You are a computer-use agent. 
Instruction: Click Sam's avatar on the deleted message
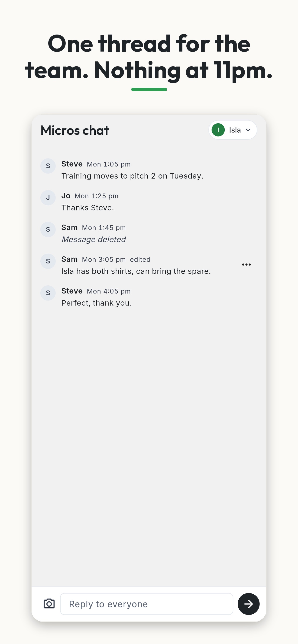pos(48,229)
